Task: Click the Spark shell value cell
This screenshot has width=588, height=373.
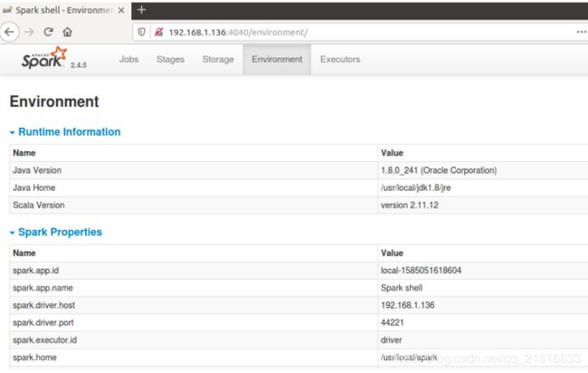Action: [x=483, y=288]
